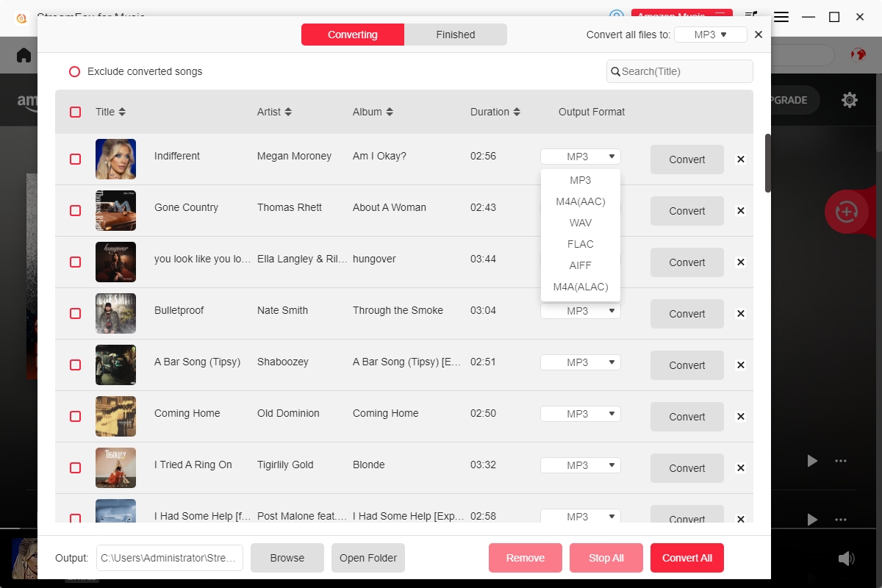Click Bulletproof album cover thumbnail
The height and width of the screenshot is (588, 882).
tap(115, 313)
